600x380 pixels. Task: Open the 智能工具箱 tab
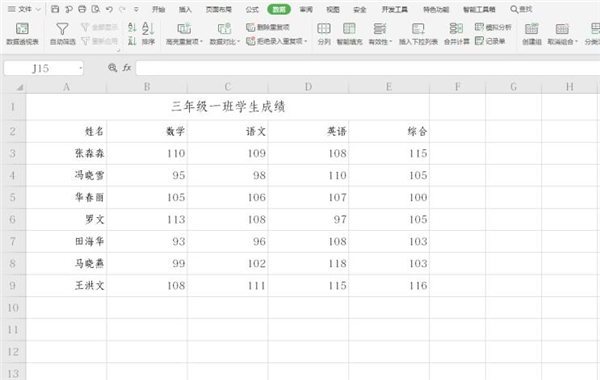[x=479, y=9]
